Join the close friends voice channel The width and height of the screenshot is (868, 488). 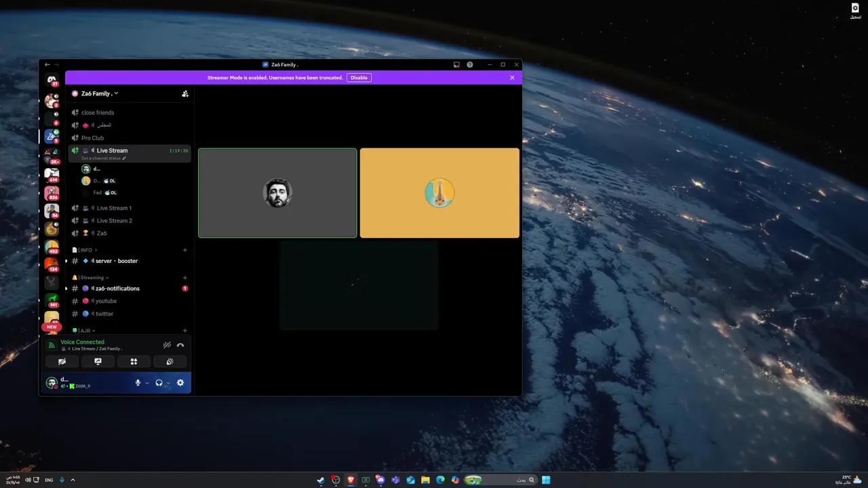point(129,113)
